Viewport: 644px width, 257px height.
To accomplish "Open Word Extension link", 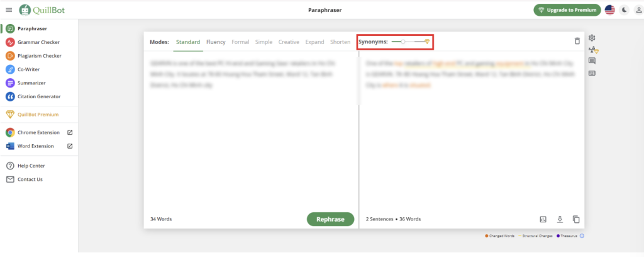I will coord(35,146).
